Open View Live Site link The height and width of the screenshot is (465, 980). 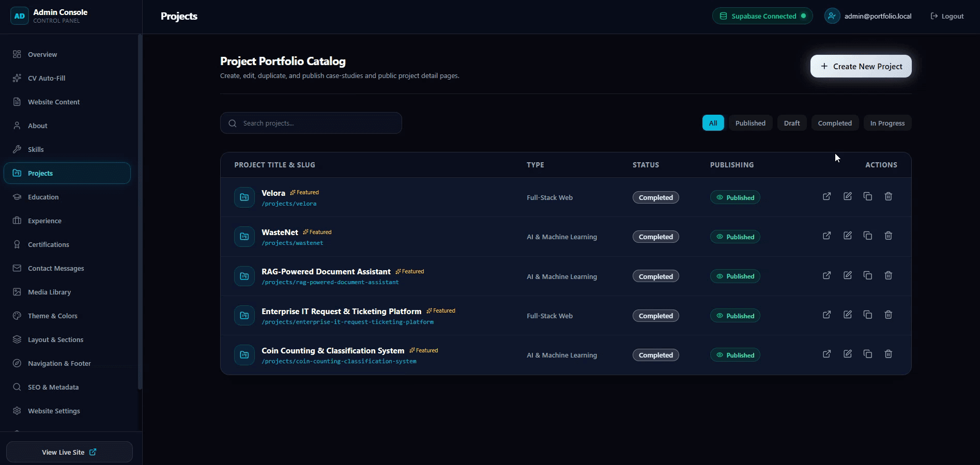69,452
